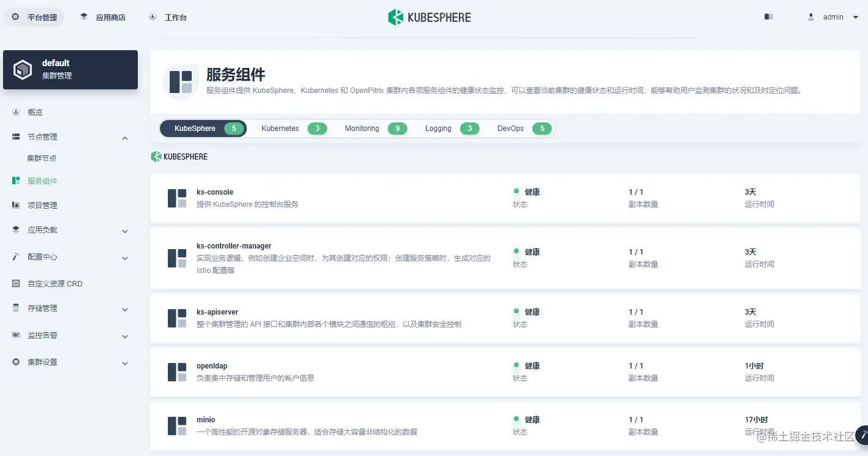Open the openldap component name
868x456 pixels.
(x=212, y=366)
